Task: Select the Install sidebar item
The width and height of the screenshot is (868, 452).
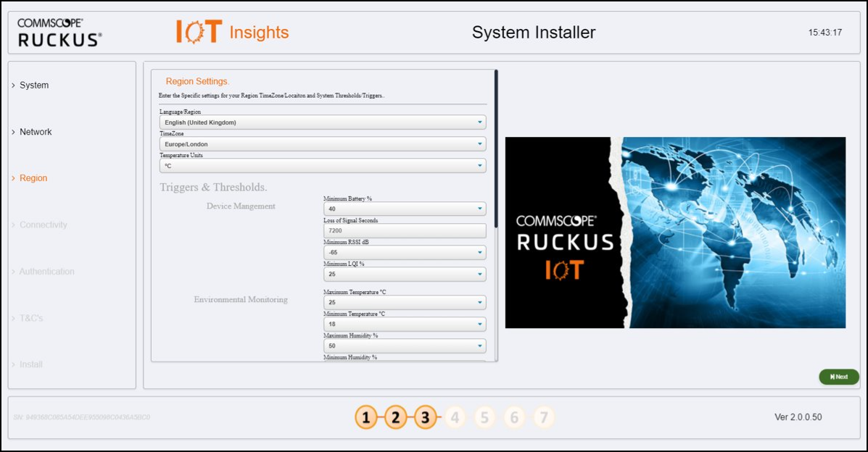Action: 31,364
